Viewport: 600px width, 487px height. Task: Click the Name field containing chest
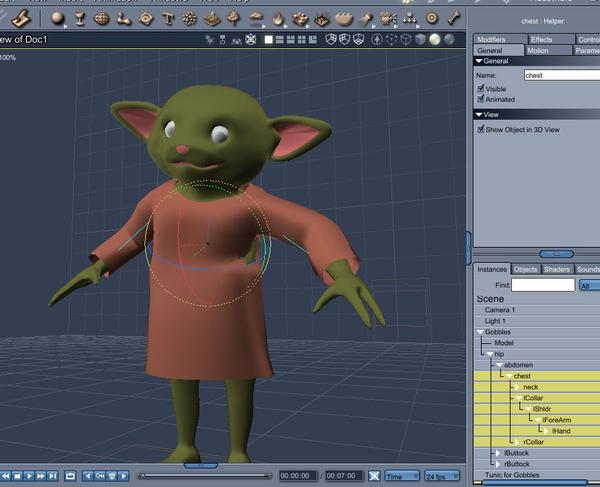point(562,75)
